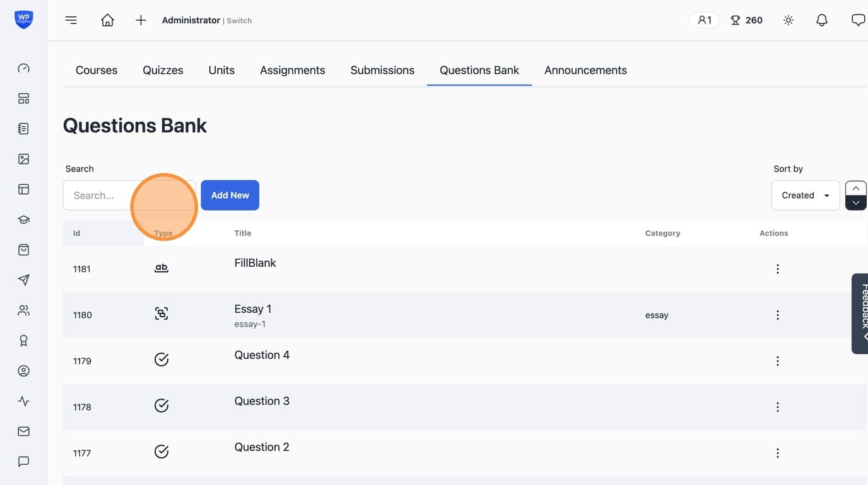868x485 pixels.
Task: Open the Feedback side tab
Action: (860, 313)
